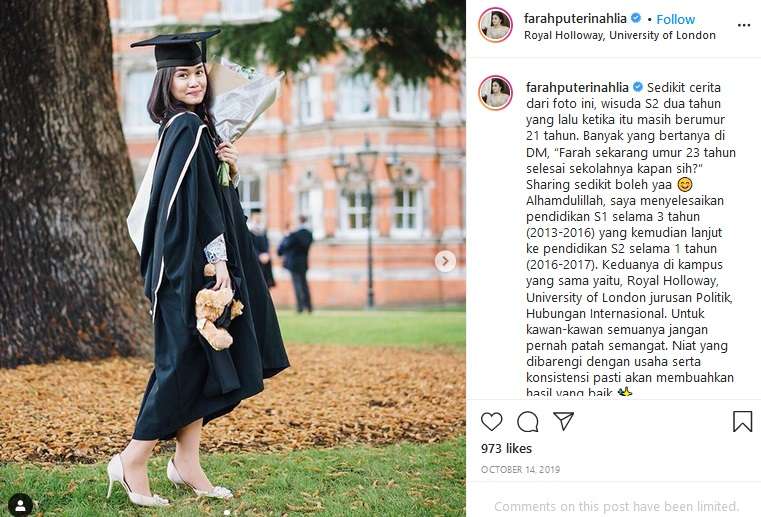Click the verified badge in the header
Viewport: 761px width, 517px height.
636,19
